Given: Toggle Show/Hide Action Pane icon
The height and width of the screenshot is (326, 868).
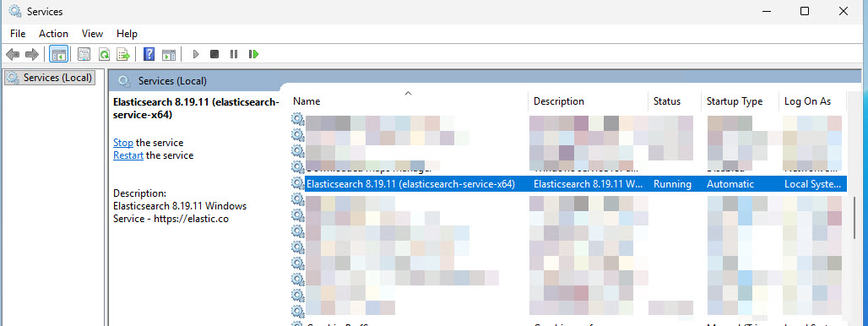Looking at the screenshot, I should (x=169, y=54).
